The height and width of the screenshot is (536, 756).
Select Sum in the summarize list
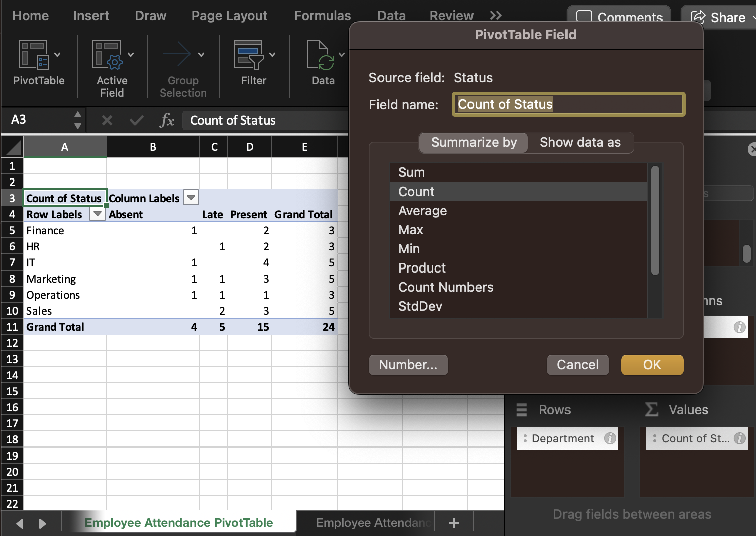coord(519,172)
